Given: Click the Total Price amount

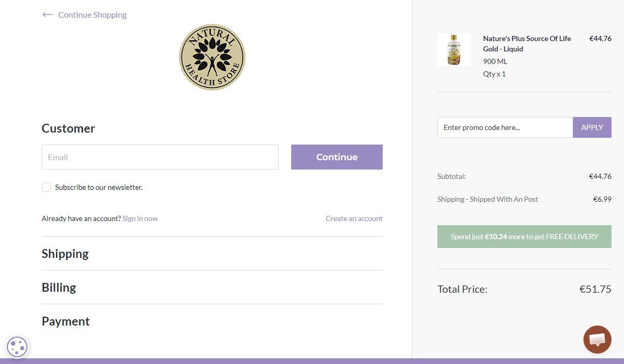Looking at the screenshot, I should point(595,289).
